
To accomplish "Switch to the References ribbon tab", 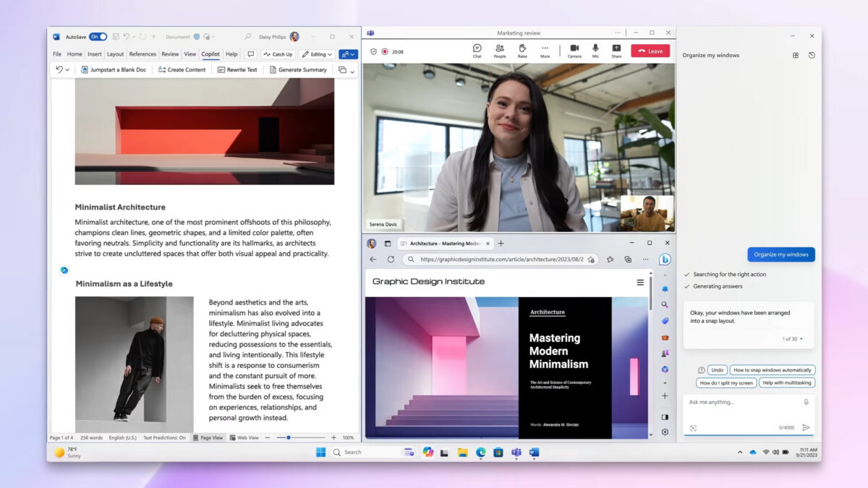I will [142, 53].
